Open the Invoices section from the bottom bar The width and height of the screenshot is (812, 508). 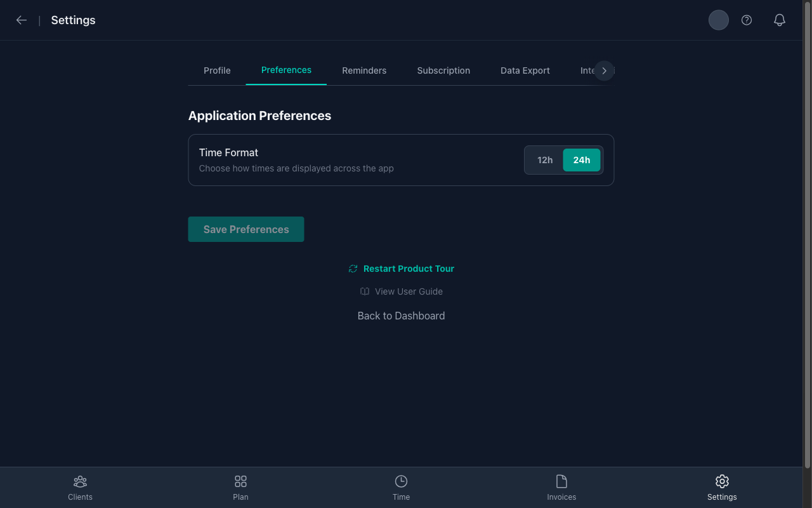561,487
